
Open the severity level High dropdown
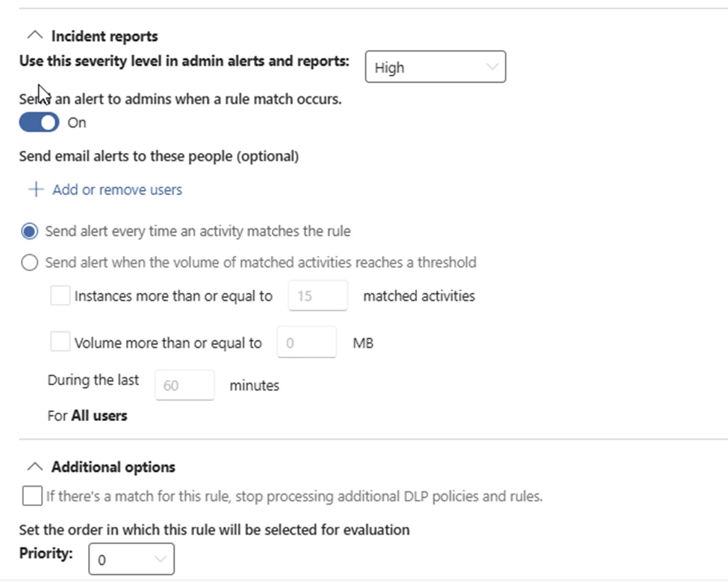(435, 67)
